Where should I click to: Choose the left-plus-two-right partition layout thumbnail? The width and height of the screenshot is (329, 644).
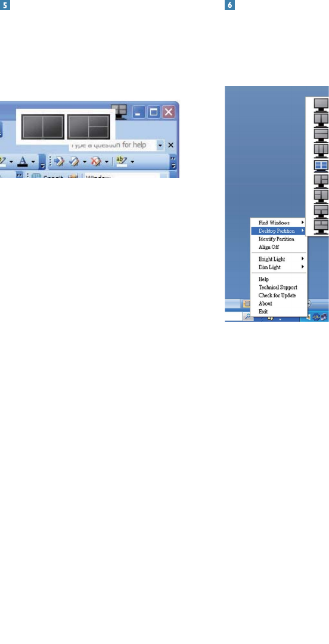pos(89,127)
